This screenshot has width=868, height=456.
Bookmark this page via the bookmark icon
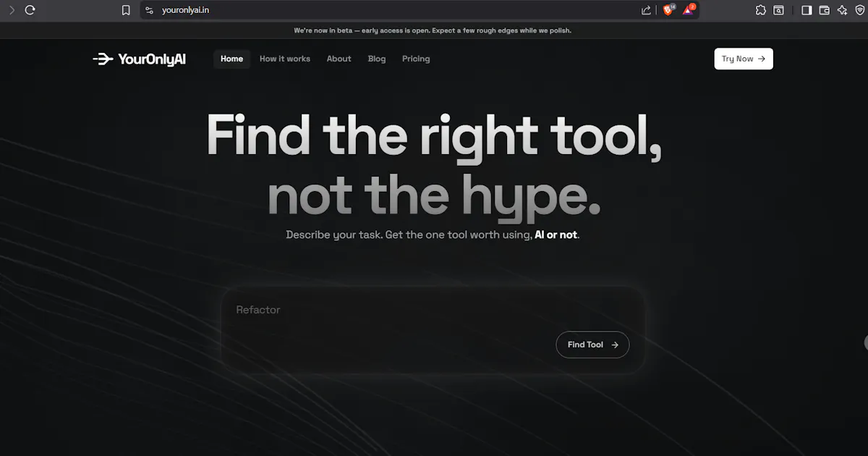126,10
